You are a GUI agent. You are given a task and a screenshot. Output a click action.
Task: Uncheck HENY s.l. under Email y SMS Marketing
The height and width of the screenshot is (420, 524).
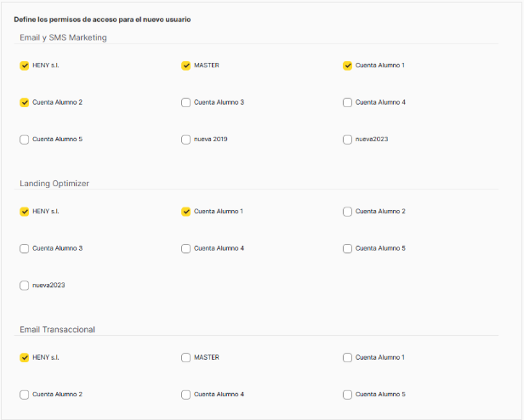pyautogui.click(x=24, y=65)
